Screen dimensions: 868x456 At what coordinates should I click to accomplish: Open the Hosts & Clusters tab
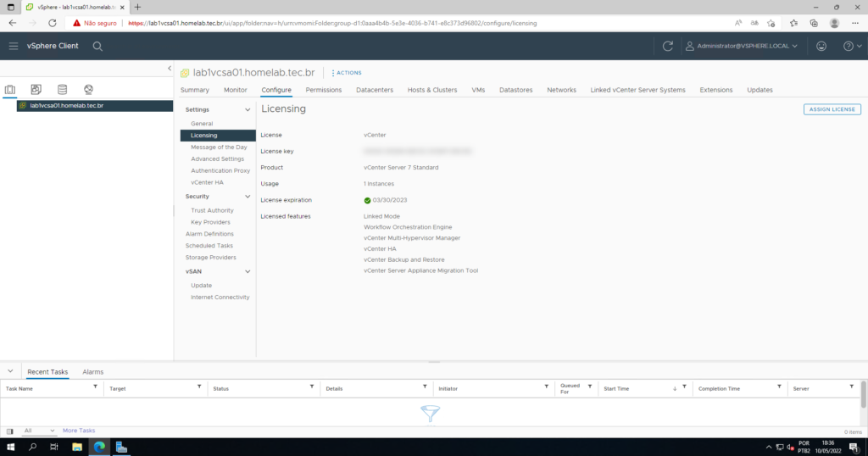432,90
